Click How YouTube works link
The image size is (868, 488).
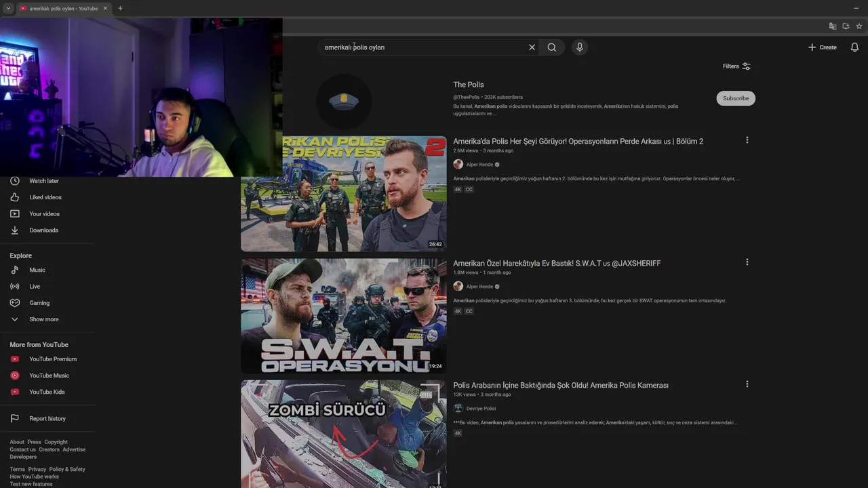point(34,476)
